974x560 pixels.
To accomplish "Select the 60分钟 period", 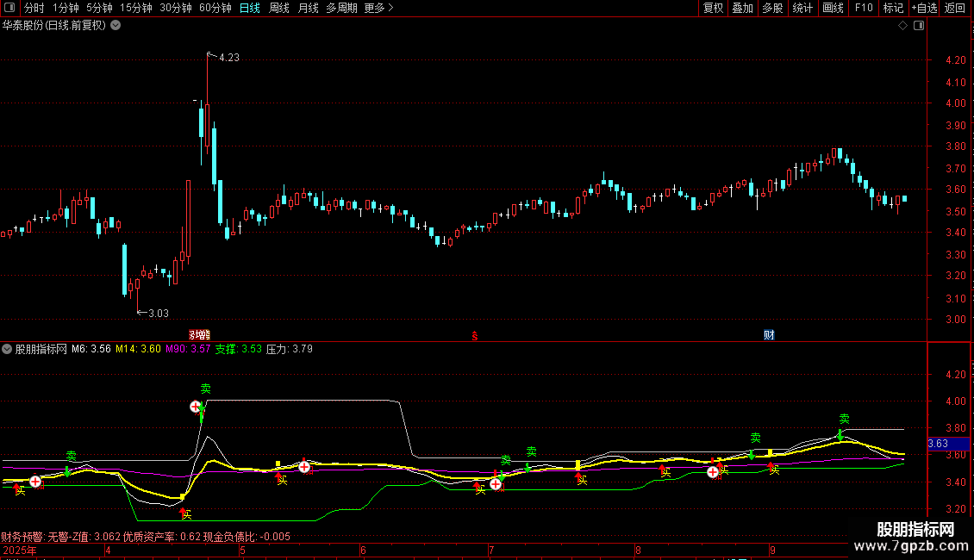I will (215, 8).
